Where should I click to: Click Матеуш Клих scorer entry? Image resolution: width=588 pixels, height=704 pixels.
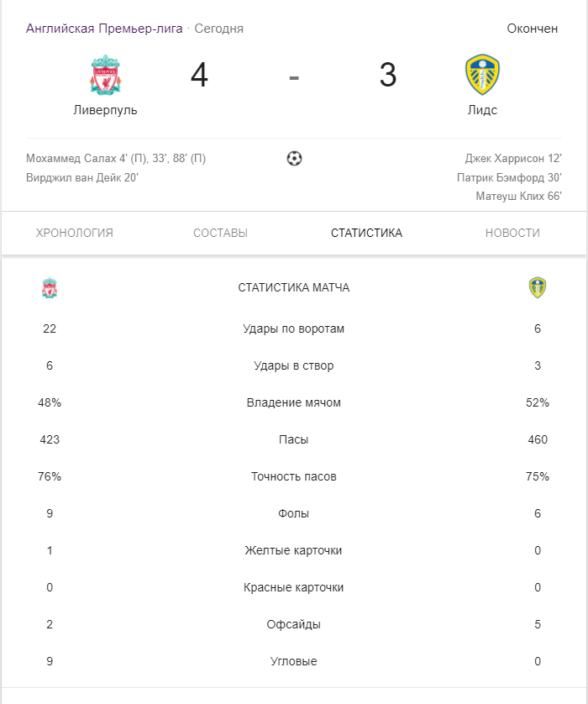(x=518, y=196)
